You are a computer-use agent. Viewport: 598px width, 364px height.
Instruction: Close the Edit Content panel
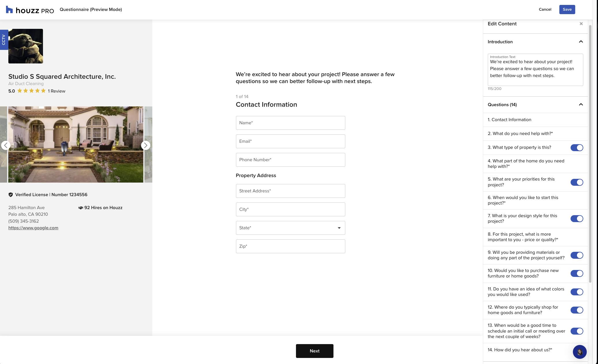click(581, 24)
